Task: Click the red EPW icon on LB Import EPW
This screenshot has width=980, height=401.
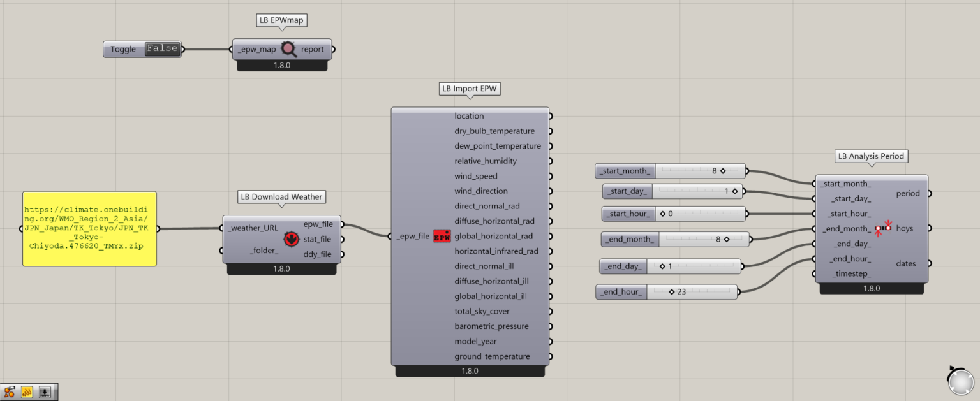Action: click(442, 237)
